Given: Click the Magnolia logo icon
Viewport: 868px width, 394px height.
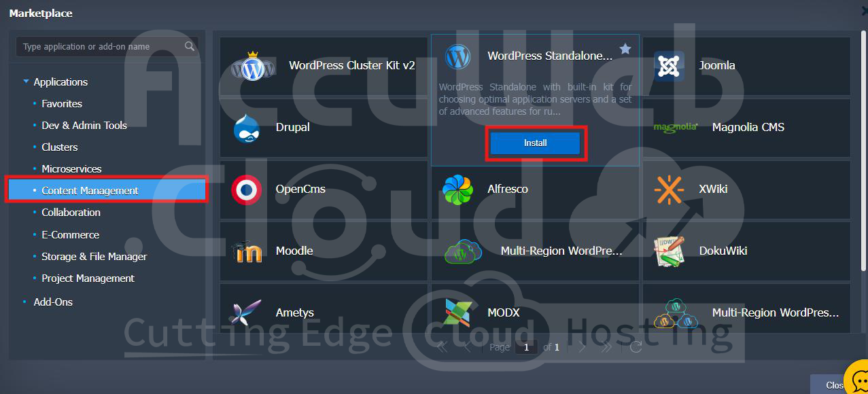Looking at the screenshot, I should [x=675, y=127].
